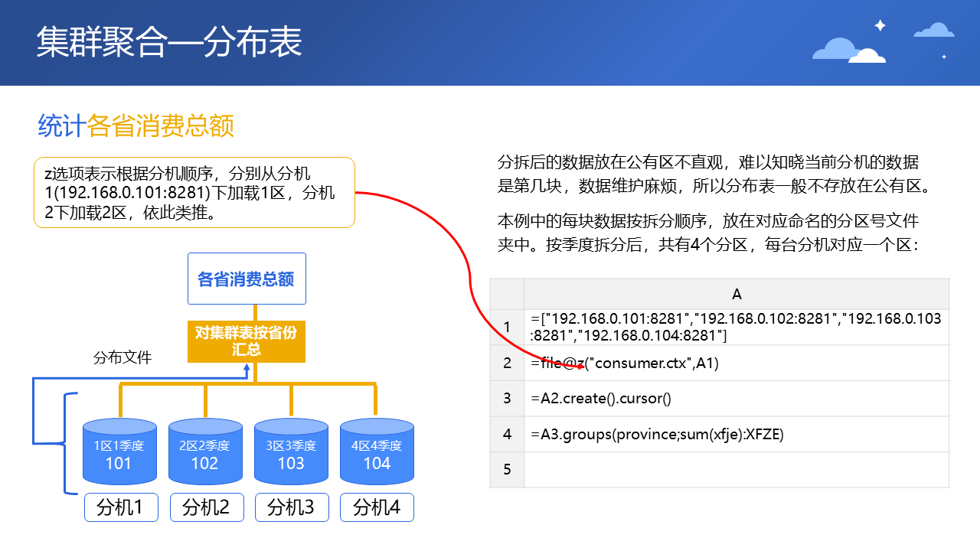The width and height of the screenshot is (980, 551).
Task: Click the 分机4 label box
Action: pyautogui.click(x=377, y=507)
